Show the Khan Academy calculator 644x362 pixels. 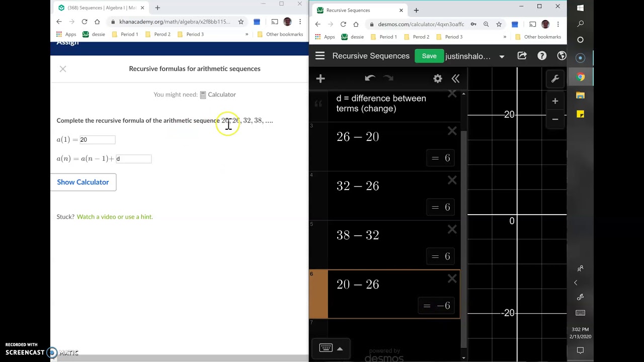[83, 182]
